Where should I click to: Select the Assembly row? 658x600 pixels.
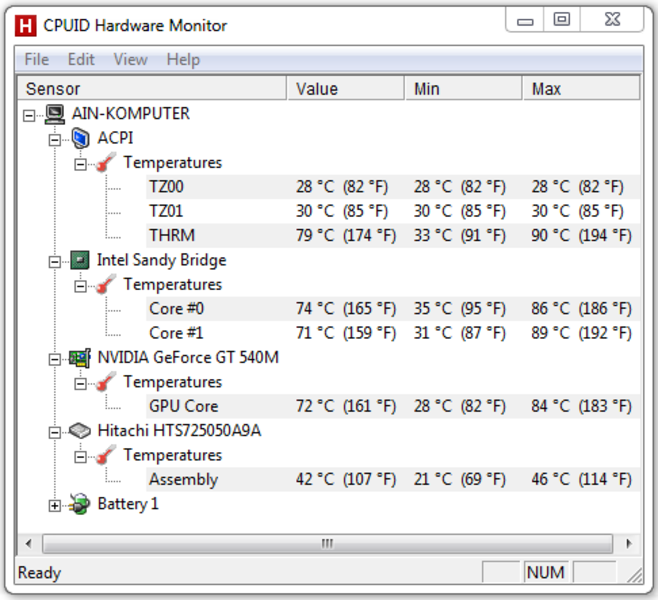(x=393, y=479)
